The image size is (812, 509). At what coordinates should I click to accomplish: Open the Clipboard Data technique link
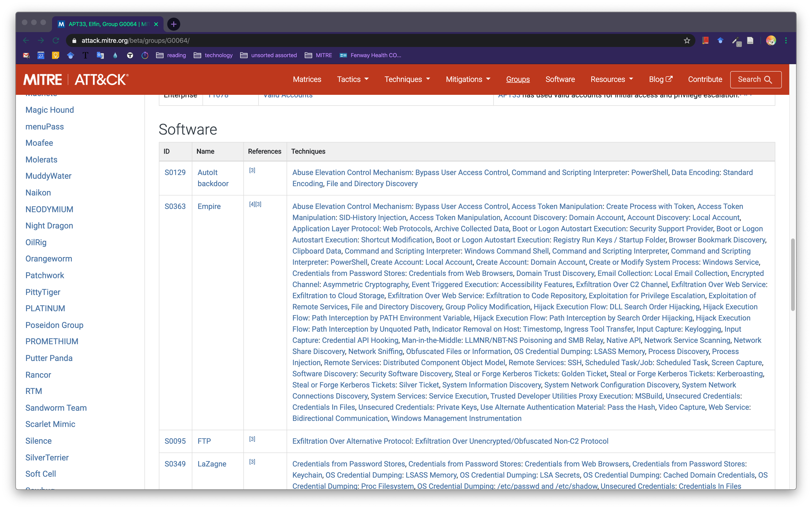(x=317, y=251)
